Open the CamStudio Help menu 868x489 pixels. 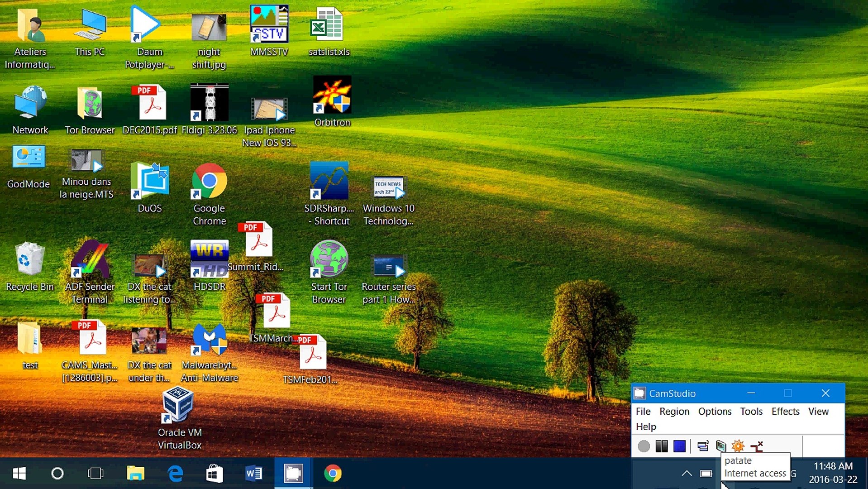646,427
